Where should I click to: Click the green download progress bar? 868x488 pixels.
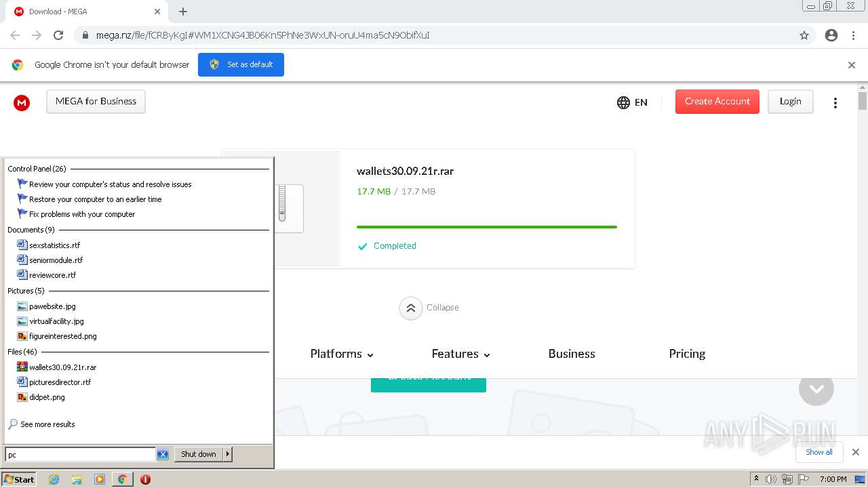point(487,227)
